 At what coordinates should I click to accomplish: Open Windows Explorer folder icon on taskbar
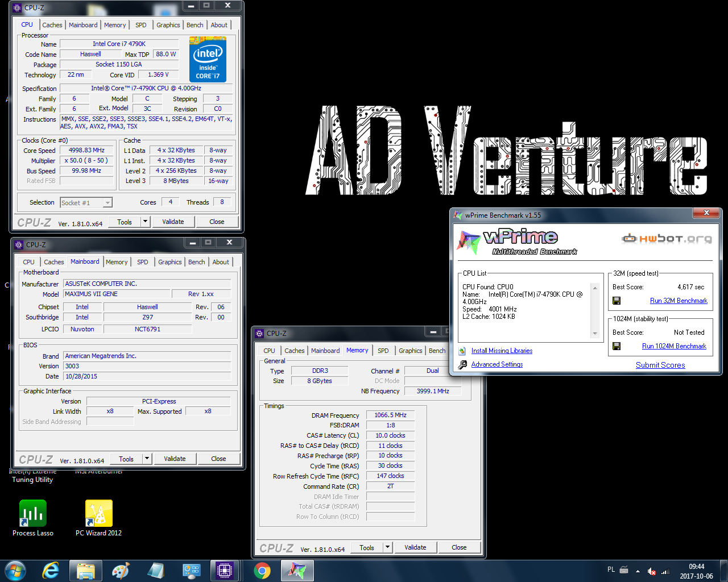click(x=86, y=571)
